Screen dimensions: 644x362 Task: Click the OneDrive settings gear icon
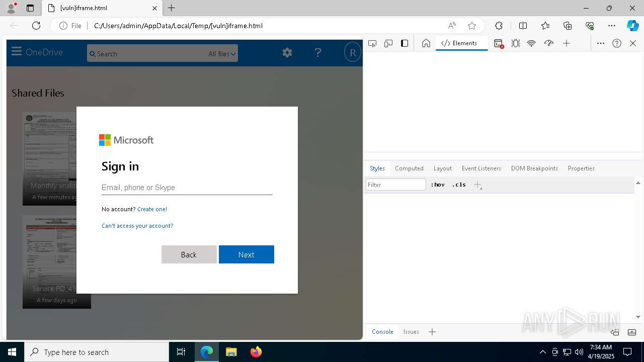pyautogui.click(x=287, y=52)
